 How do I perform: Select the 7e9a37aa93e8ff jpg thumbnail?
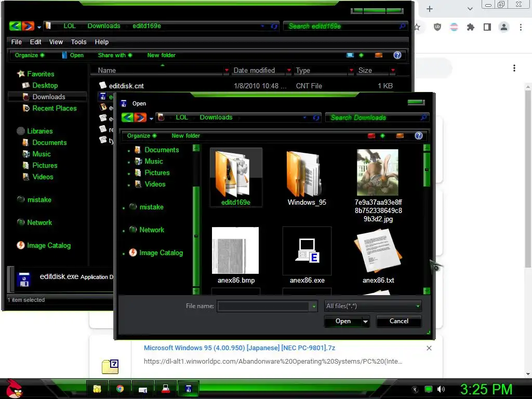click(378, 172)
